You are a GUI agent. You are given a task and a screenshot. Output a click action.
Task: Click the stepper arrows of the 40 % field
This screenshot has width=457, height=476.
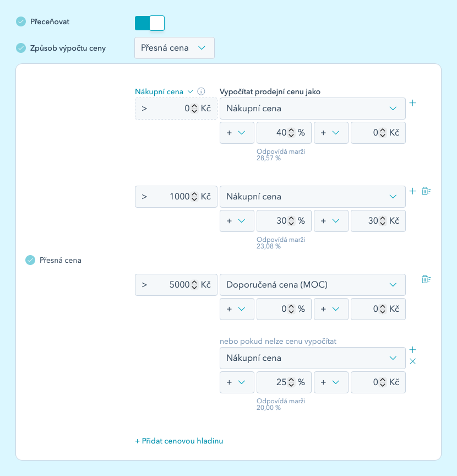(291, 133)
